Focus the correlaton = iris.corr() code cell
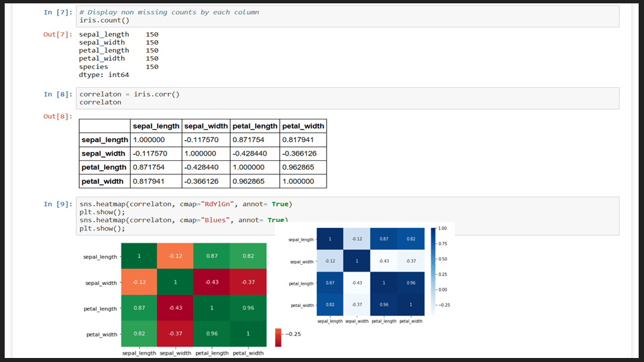Screen dimensions: 644x362 pyautogui.click(x=347, y=99)
